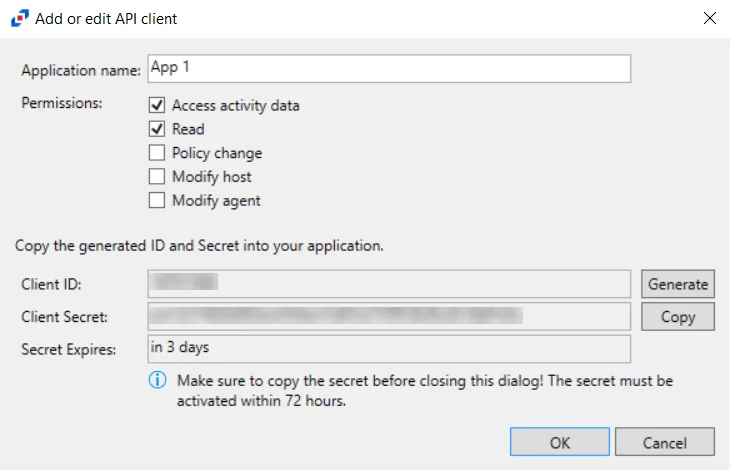Click the 'Policy change' label text
This screenshot has height=470, width=730.
217,153
